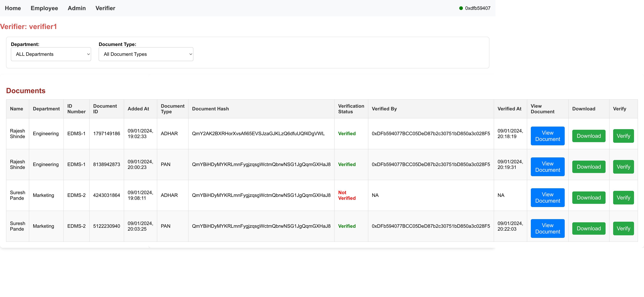Download Suresh Pande's PAN document
The height and width of the screenshot is (297, 644).
click(588, 228)
